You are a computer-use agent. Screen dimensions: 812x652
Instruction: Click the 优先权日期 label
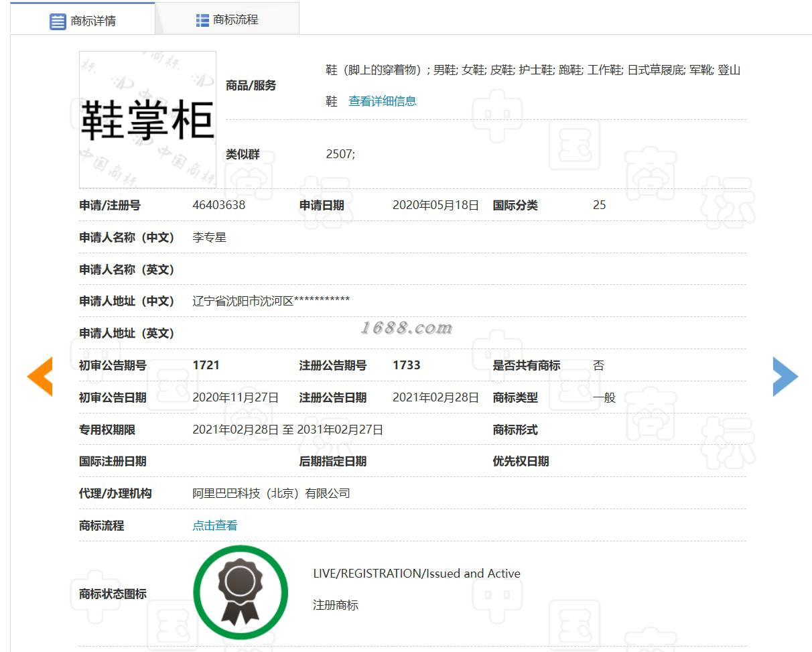pyautogui.click(x=521, y=461)
